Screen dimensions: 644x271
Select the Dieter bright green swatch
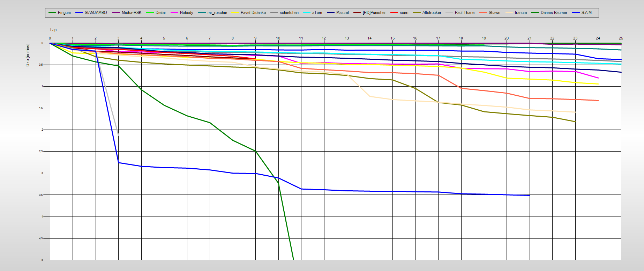150,13
